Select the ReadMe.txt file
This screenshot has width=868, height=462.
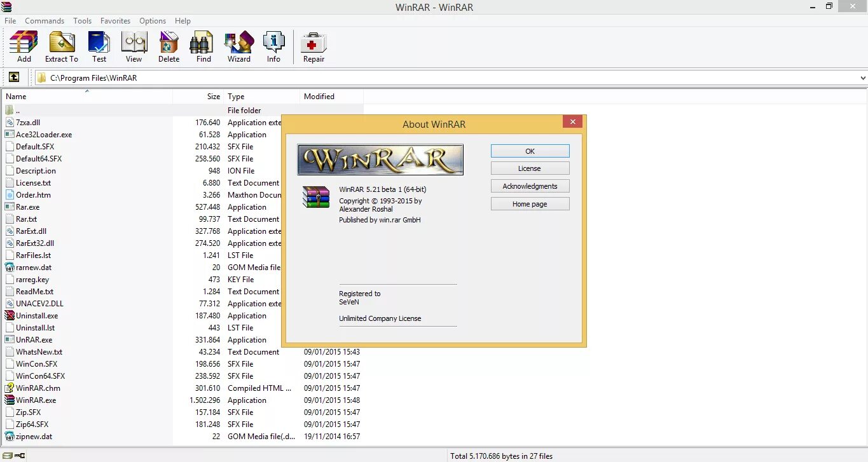point(34,292)
